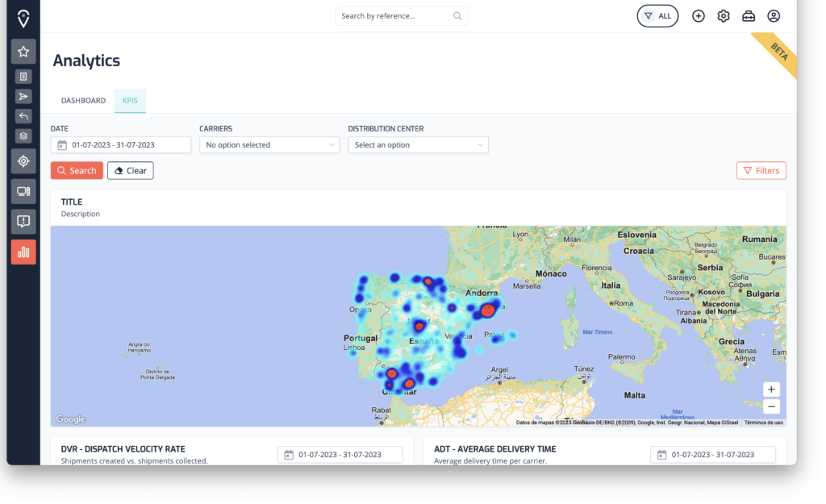Click the location pin logo in sidebar
The width and height of the screenshot is (826, 504).
click(23, 19)
